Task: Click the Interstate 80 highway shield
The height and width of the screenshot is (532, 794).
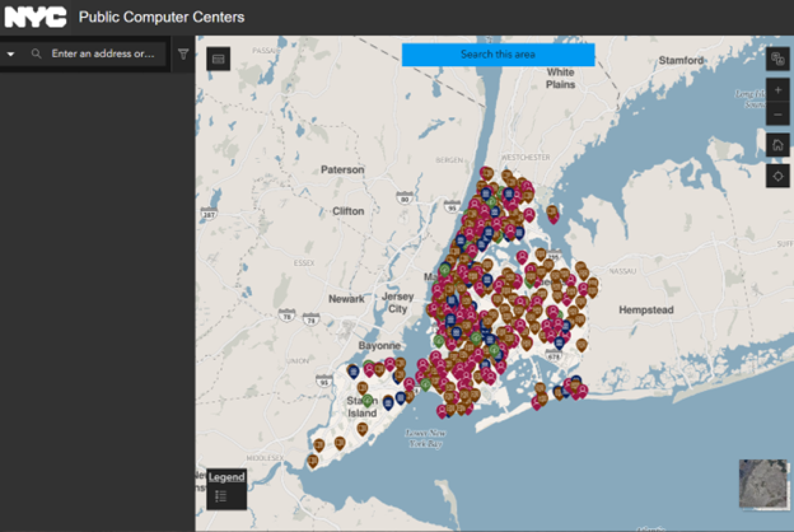Action: coord(405,198)
